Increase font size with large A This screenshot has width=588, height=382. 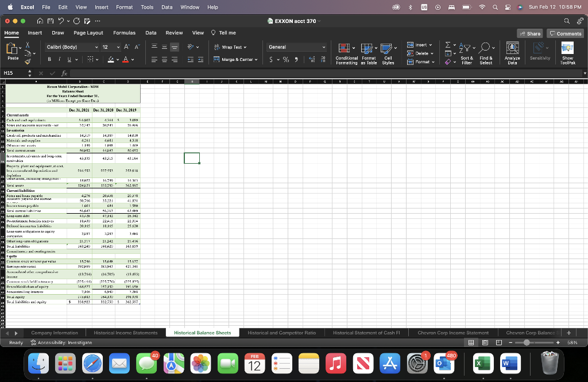(127, 47)
